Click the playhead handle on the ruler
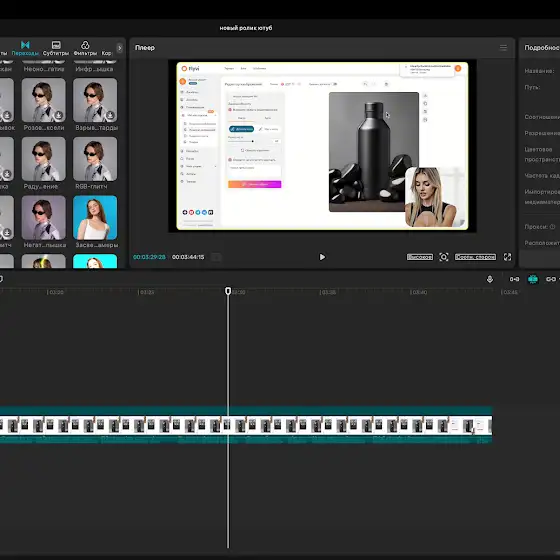Screen dimensions: 560x560 (228, 291)
